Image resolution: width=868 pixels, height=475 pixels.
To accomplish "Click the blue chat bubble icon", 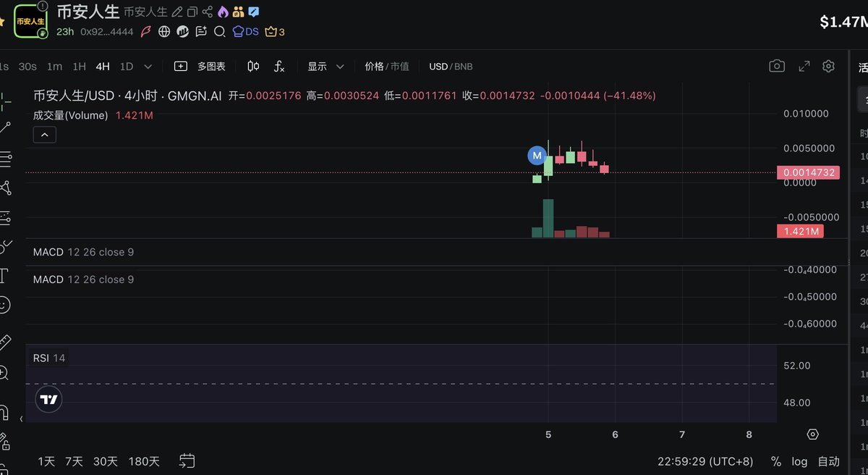I will (x=254, y=12).
